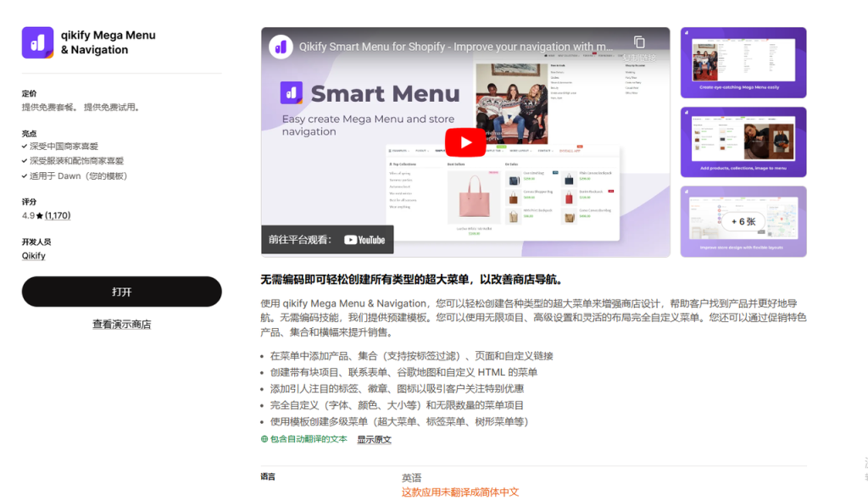Click 显示原文 to show original text

tap(373, 439)
